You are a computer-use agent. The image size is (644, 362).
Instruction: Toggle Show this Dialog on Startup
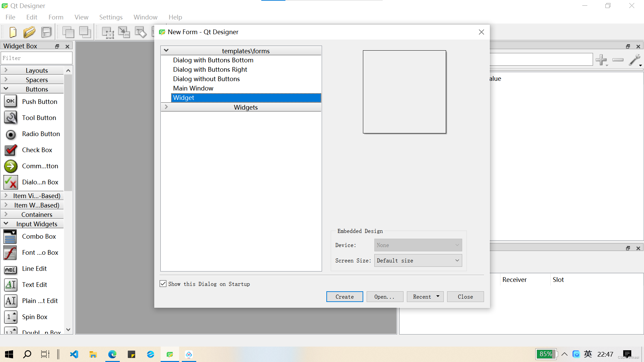(163, 284)
